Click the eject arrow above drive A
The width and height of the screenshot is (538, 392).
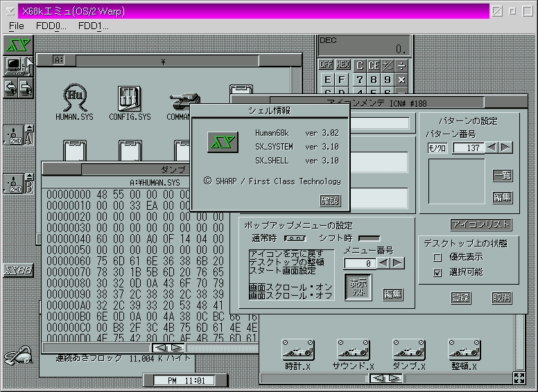pyautogui.click(x=30, y=129)
